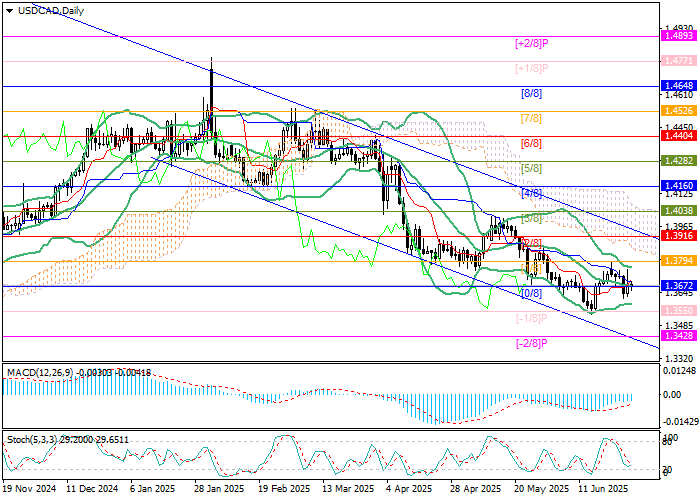Viewport: 700px width, 500px height.
Task: Click the green 1.4282 price tag
Action: [x=678, y=160]
